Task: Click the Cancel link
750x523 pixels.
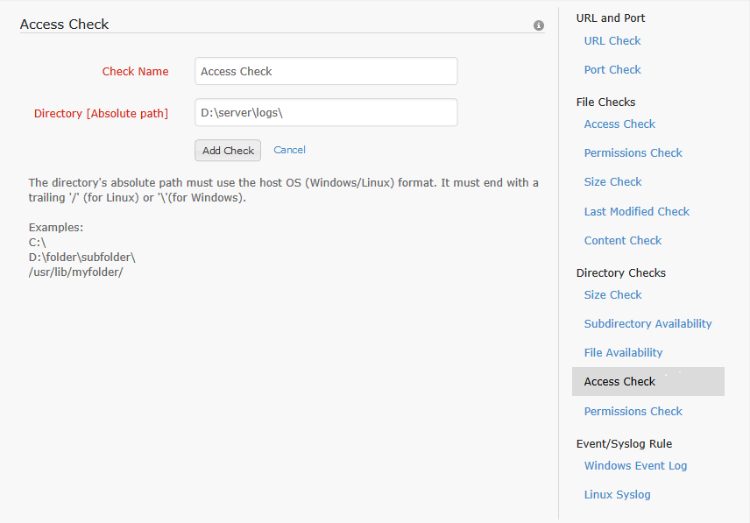Action: pos(289,150)
